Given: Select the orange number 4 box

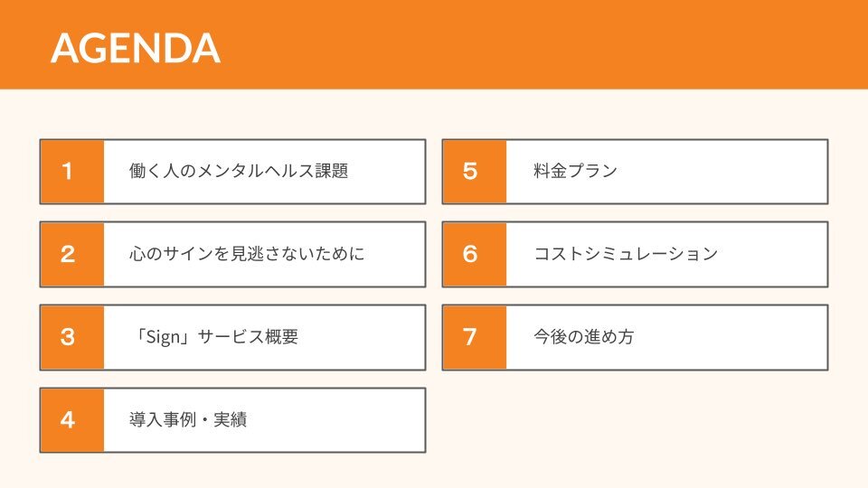Looking at the screenshot, I should tap(72, 420).
